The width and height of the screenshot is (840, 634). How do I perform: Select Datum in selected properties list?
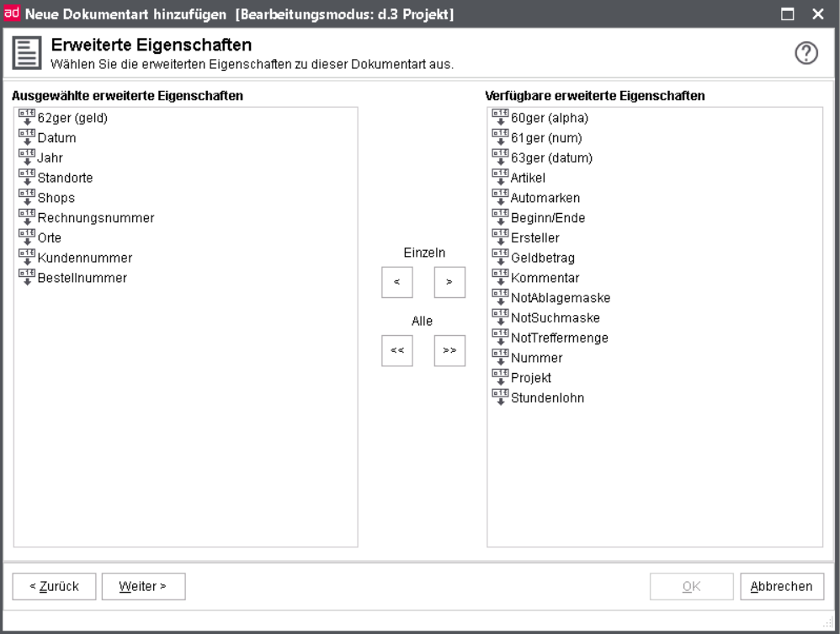[x=56, y=138]
